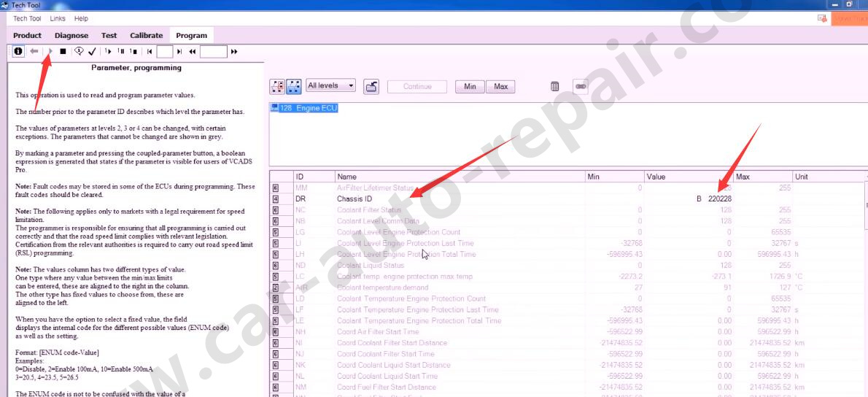Screen dimensions: 868x397
Task: Click the level icon on the NC row
Action: pyautogui.click(x=276, y=210)
